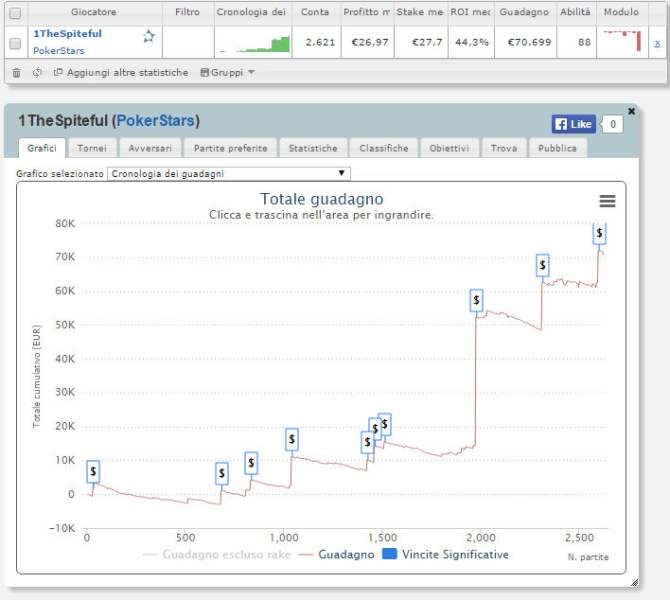Click the $ marker at the 60K jump
This screenshot has height=600, width=670.
pos(543,265)
